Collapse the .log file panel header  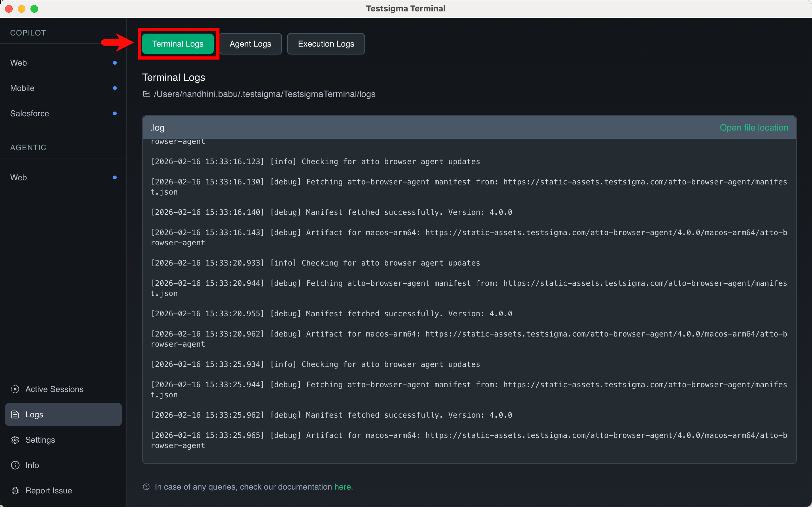[157, 127]
